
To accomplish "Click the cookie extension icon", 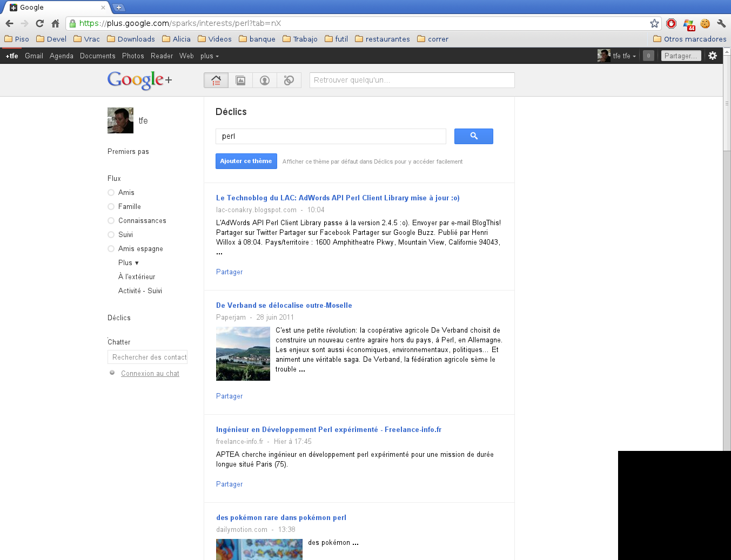I will (705, 23).
